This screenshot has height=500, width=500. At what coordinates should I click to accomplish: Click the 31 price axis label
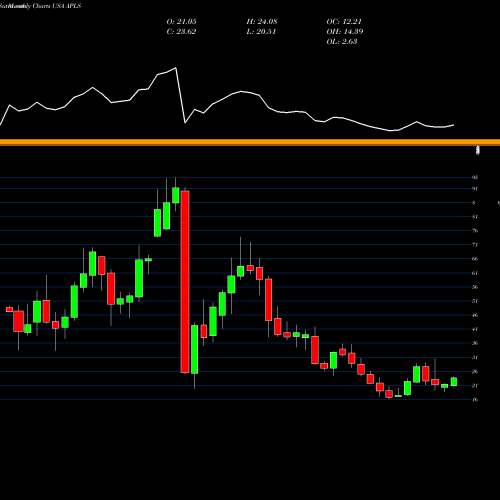pyautogui.click(x=475, y=358)
